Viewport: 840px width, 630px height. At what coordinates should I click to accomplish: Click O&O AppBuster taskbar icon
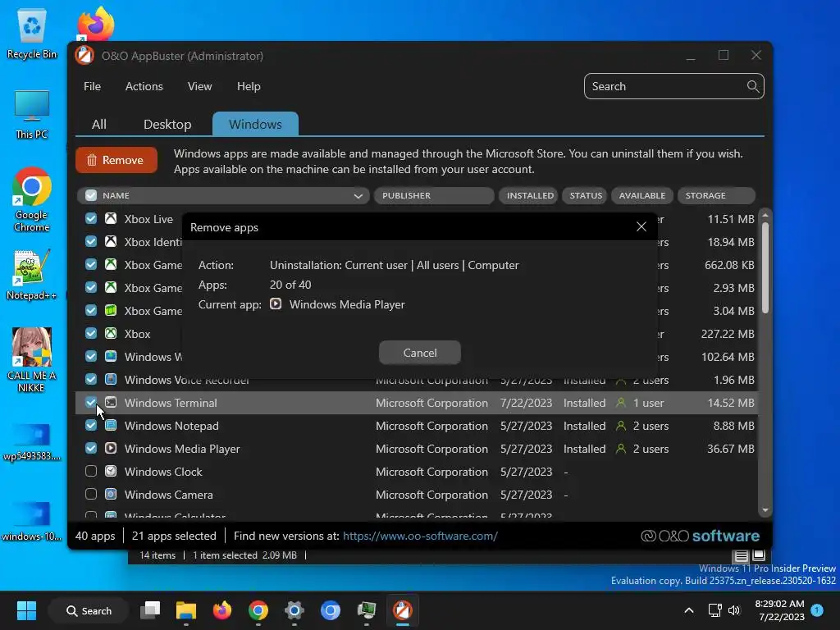point(402,610)
